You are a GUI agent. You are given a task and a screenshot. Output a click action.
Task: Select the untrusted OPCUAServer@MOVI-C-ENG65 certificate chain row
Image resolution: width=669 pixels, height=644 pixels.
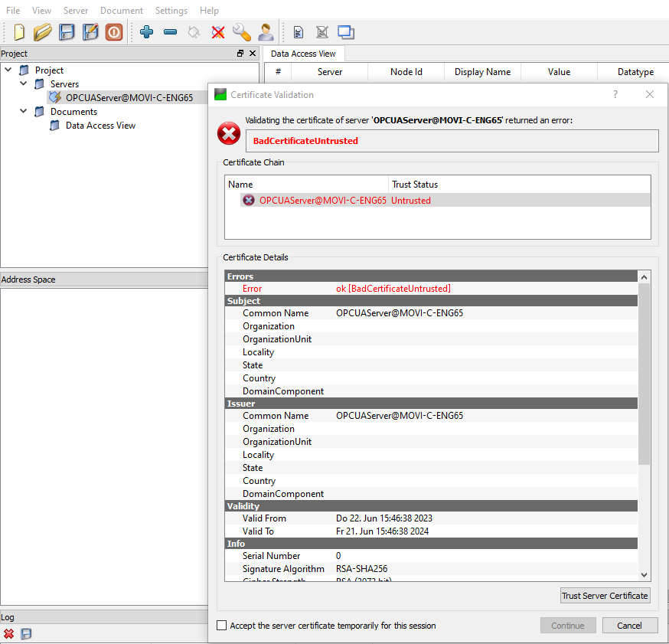click(322, 201)
